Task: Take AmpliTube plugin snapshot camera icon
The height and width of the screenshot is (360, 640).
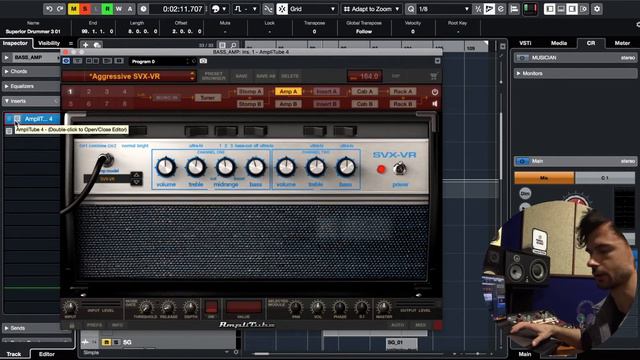Action: pyautogui.click(x=203, y=61)
